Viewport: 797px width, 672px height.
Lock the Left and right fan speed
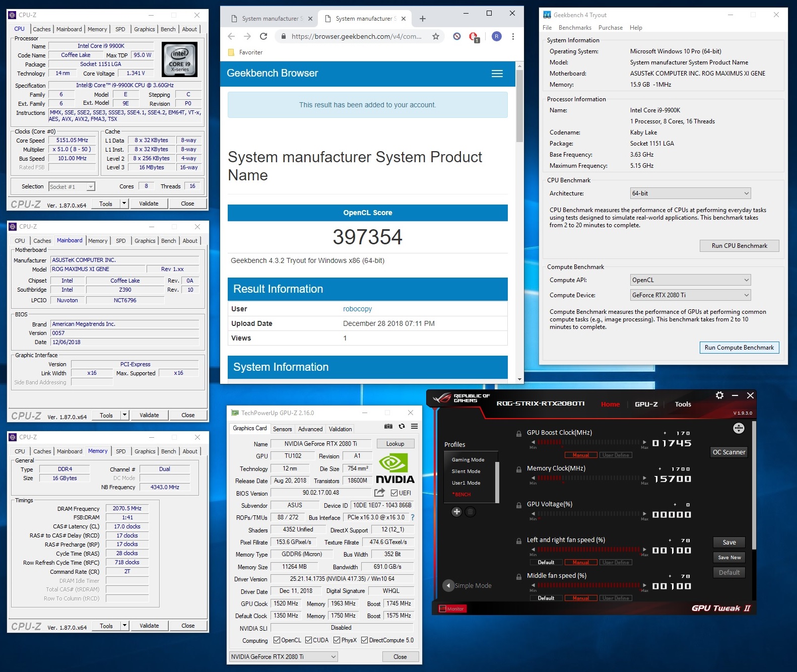[x=519, y=541]
